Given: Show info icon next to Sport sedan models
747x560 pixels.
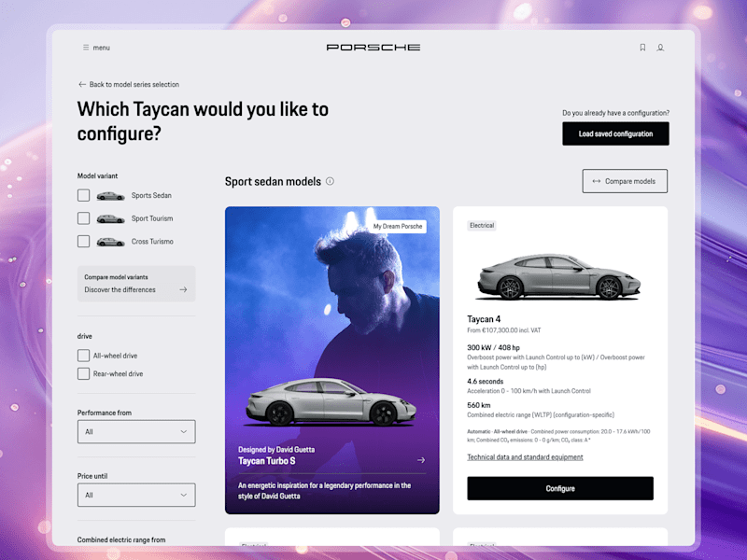Looking at the screenshot, I should (330, 181).
